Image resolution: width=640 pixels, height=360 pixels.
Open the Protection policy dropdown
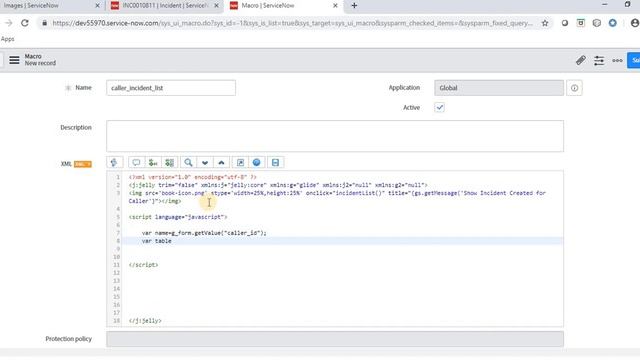tap(335, 339)
